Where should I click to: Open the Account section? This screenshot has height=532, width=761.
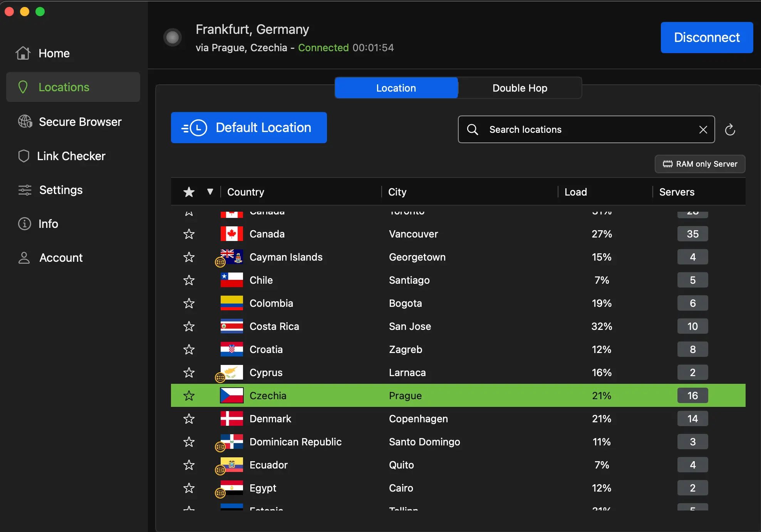[x=61, y=258]
